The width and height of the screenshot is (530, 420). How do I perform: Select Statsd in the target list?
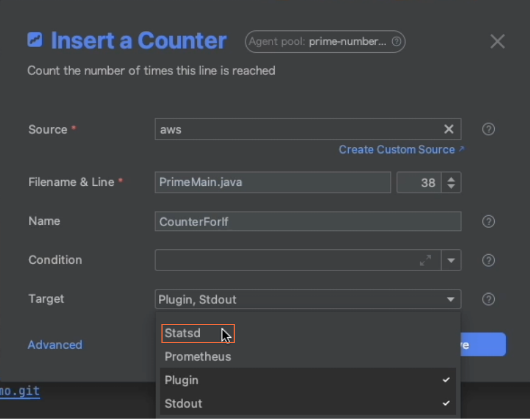[x=183, y=333]
